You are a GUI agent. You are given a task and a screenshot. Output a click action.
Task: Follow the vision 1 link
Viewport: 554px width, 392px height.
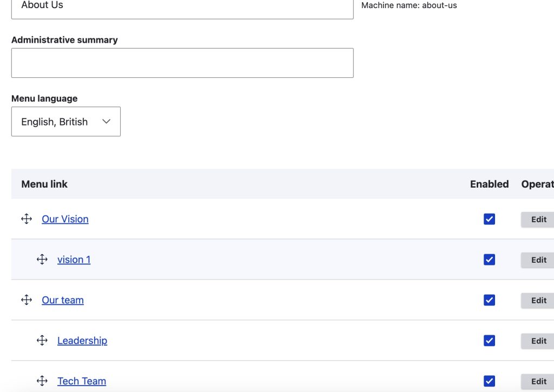coord(74,260)
